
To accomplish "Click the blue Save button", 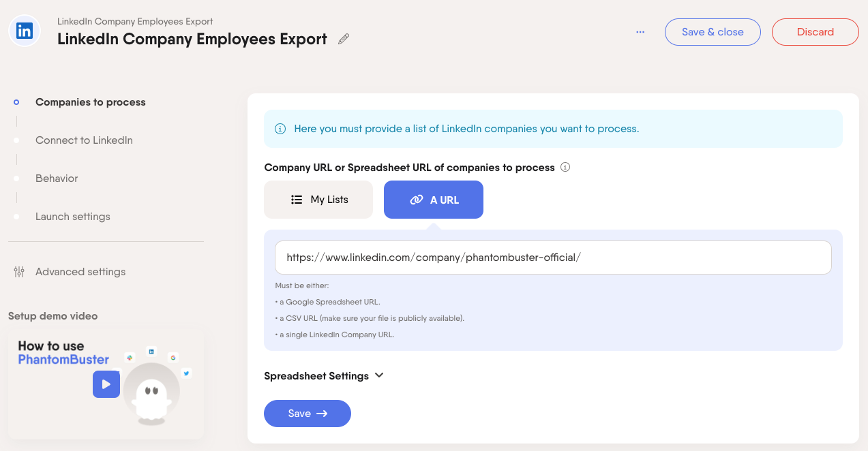I will tap(308, 414).
